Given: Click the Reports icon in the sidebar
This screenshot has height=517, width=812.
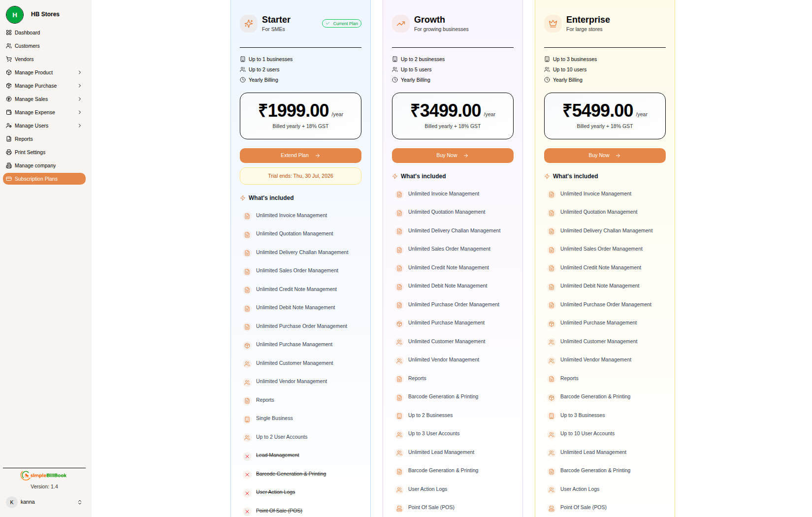Looking at the screenshot, I should point(9,139).
